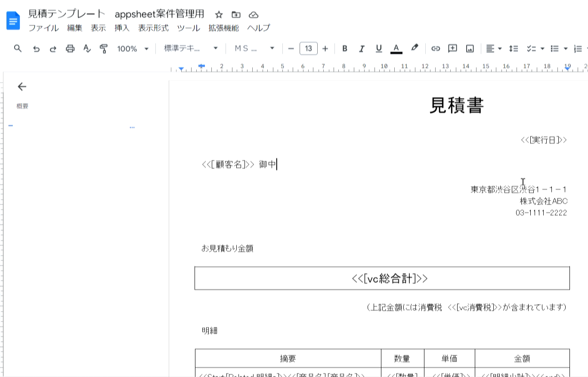The height and width of the screenshot is (377, 588).
Task: Open the 表示 menu
Action: pyautogui.click(x=98, y=28)
